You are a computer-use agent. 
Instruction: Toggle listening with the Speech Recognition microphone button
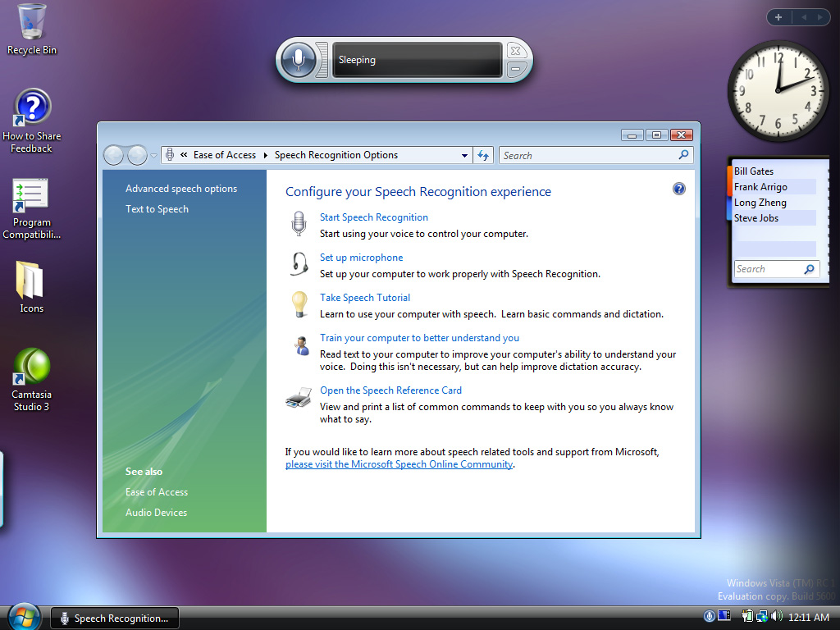pos(300,59)
